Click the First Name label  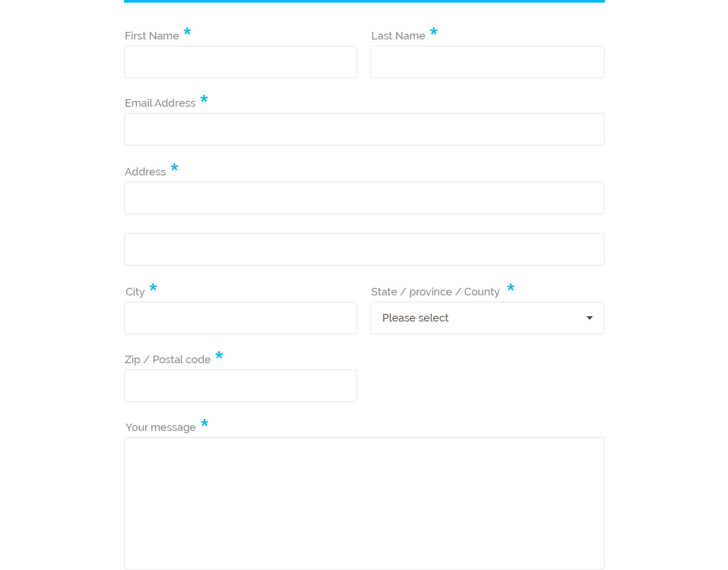(x=152, y=36)
